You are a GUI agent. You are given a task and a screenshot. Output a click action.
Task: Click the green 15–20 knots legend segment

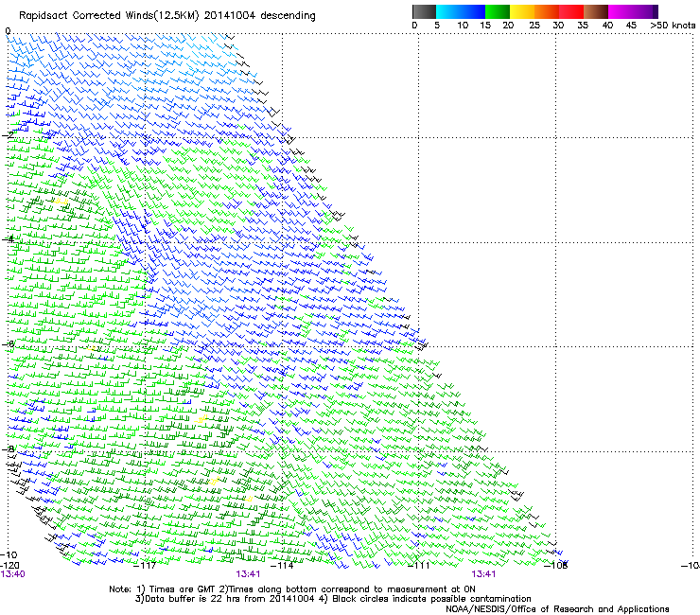point(498,11)
